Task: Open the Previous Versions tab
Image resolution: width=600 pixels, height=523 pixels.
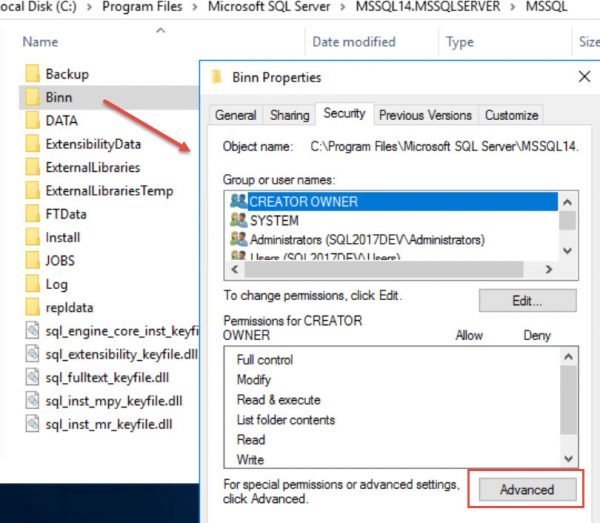Action: coord(426,115)
